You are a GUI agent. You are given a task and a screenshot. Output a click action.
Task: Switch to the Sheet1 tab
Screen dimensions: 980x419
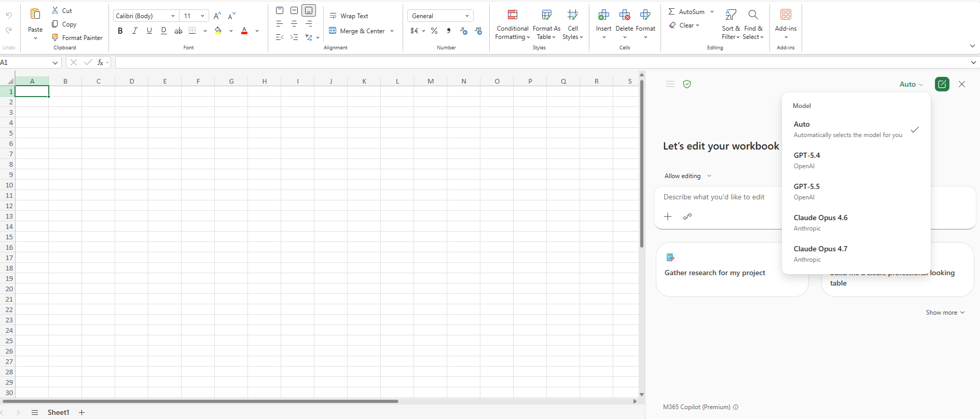coord(58,412)
